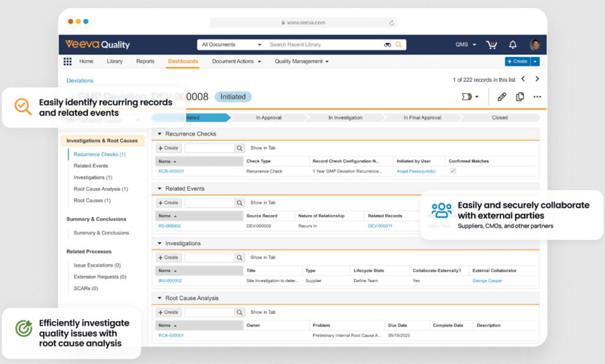605x364 pixels.
Task: Click the copy record icon
Action: 520,97
